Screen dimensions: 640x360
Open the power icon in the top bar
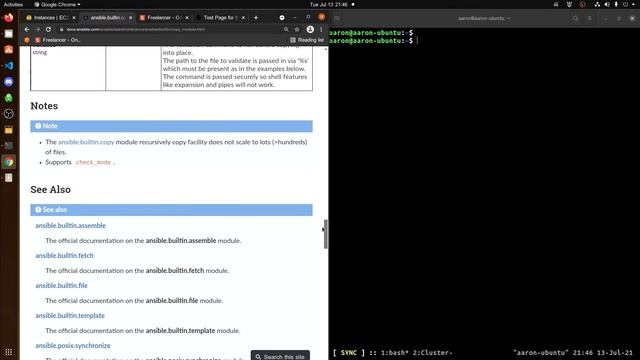tap(625, 4)
